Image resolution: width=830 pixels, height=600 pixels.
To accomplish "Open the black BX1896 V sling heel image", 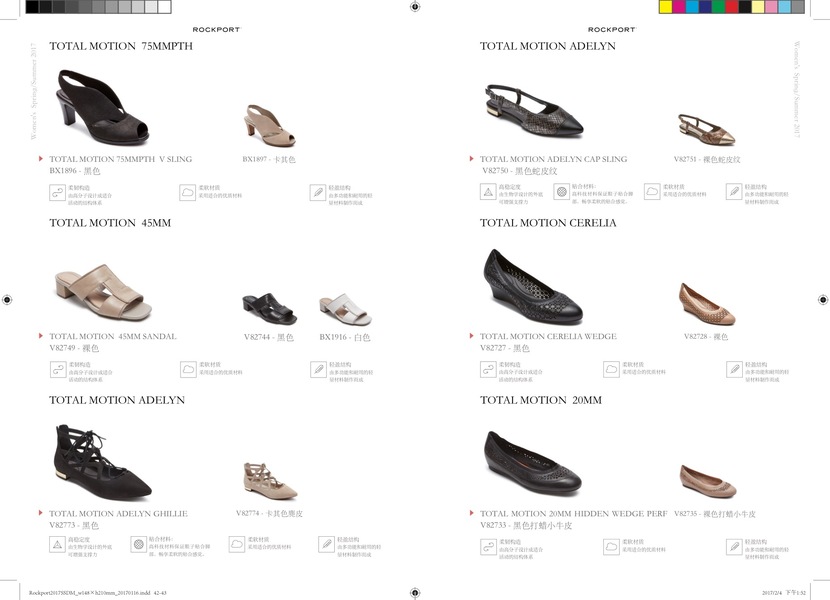I will tap(102, 108).
